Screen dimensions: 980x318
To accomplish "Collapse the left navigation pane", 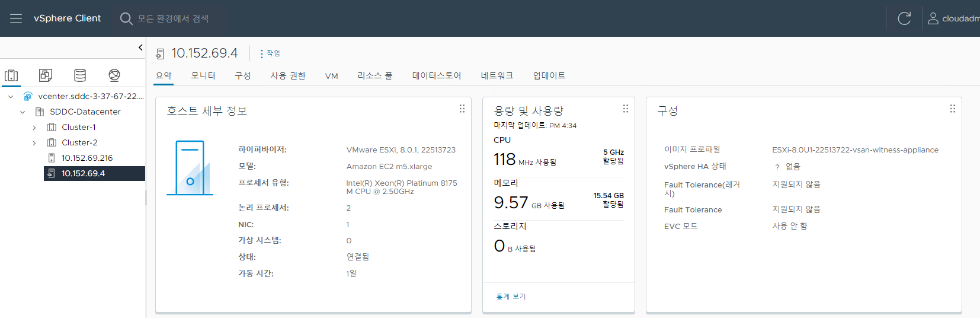I will click(x=140, y=47).
